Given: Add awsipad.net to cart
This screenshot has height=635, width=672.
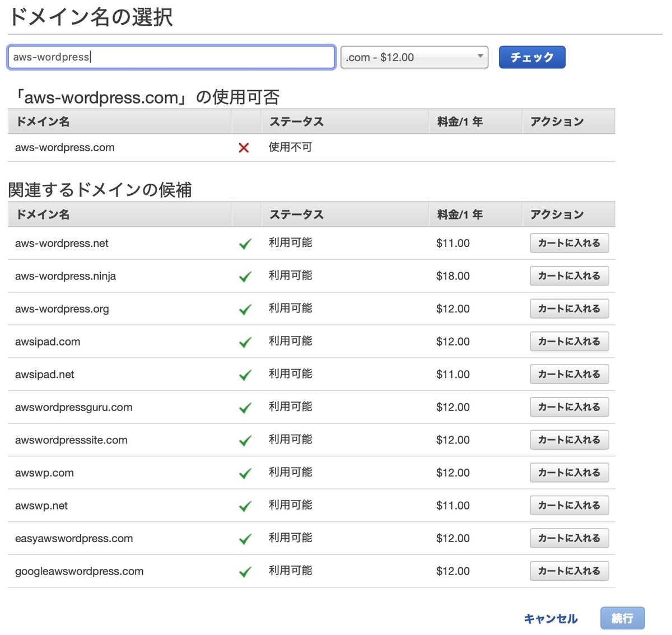Looking at the screenshot, I should 569,374.
